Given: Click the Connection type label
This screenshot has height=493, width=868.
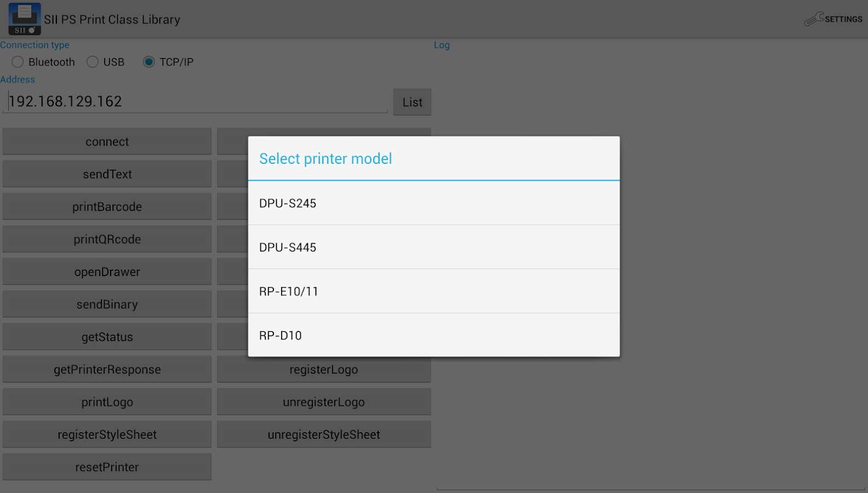Looking at the screenshot, I should [35, 45].
